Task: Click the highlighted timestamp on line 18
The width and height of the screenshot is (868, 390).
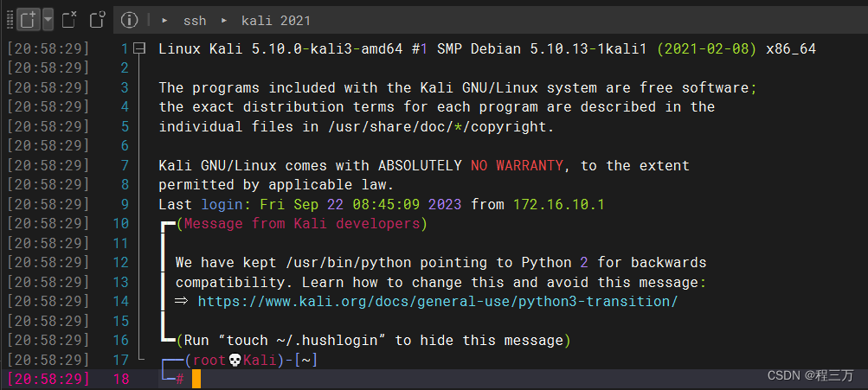Action: pos(48,380)
